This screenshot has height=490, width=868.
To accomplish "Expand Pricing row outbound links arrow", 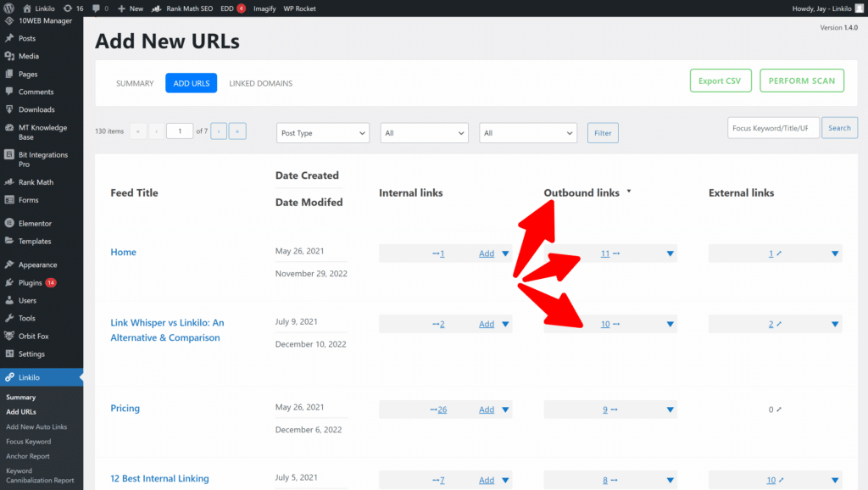I will coord(670,409).
